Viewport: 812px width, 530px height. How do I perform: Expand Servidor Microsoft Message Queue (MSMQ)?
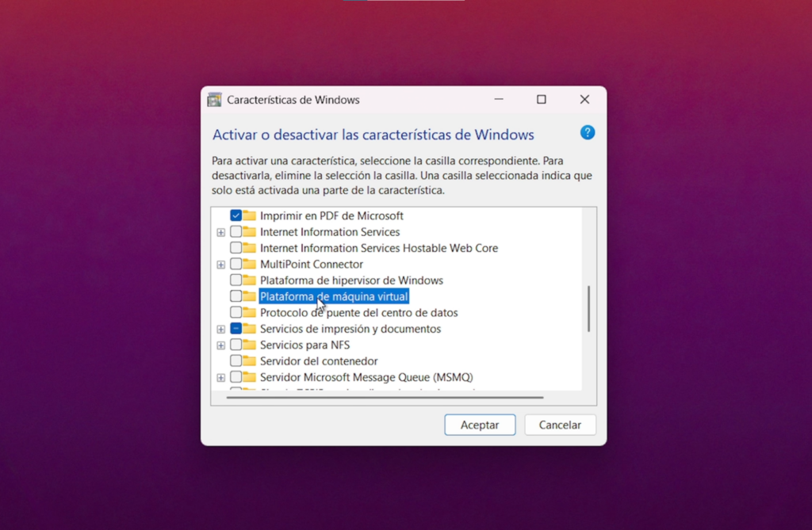pyautogui.click(x=221, y=378)
